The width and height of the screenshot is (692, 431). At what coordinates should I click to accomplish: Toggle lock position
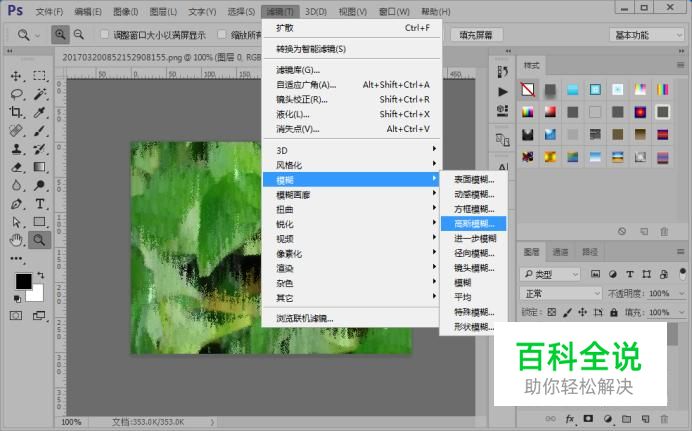click(583, 312)
